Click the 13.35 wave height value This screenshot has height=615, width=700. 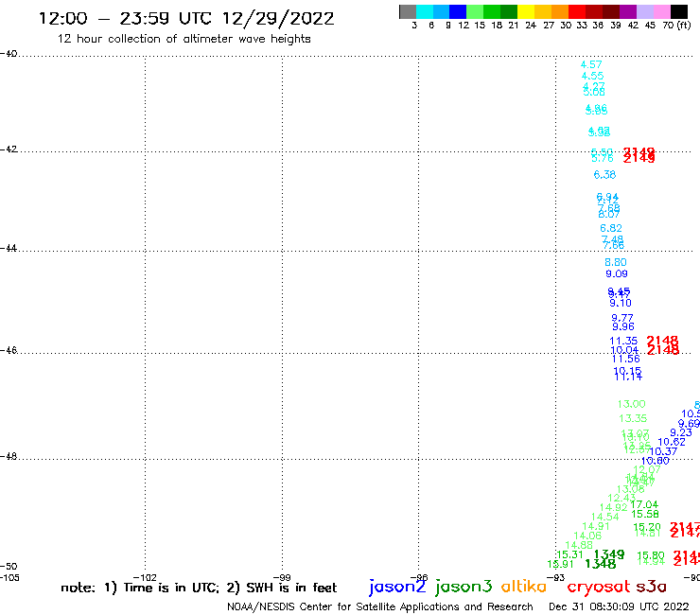point(633,418)
